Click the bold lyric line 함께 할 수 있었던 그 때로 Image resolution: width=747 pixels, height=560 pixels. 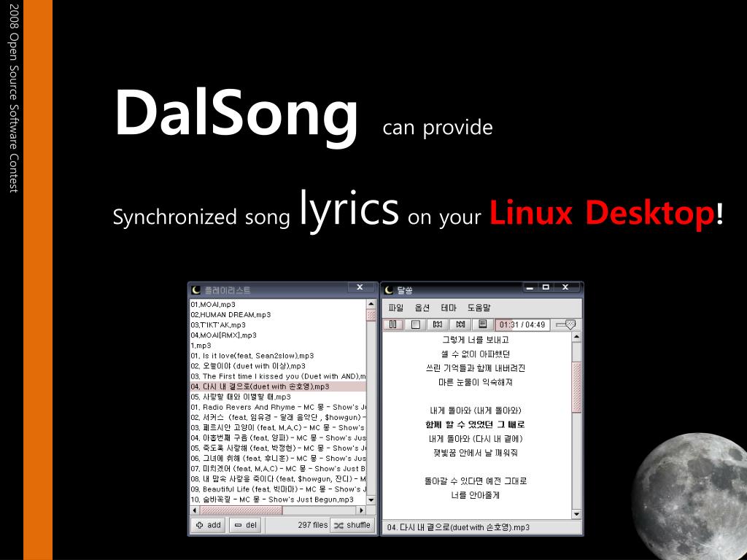[x=475, y=424]
